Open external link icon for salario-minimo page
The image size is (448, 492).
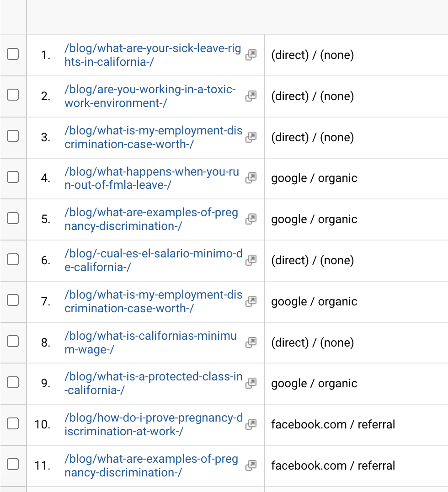point(251,260)
